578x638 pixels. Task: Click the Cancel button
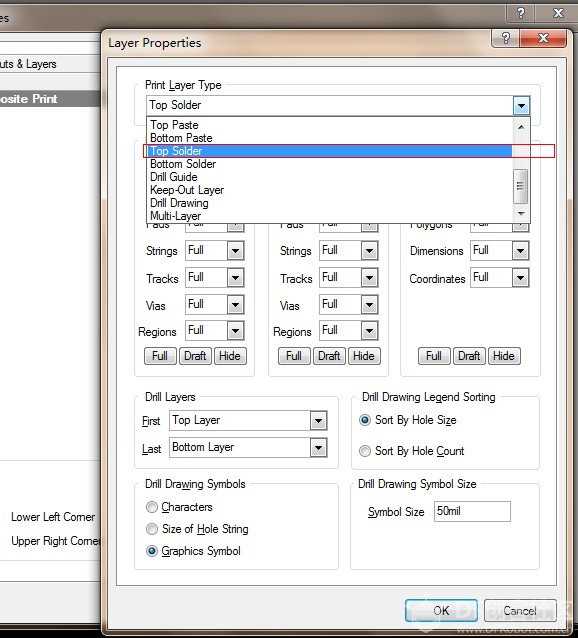coord(520,610)
